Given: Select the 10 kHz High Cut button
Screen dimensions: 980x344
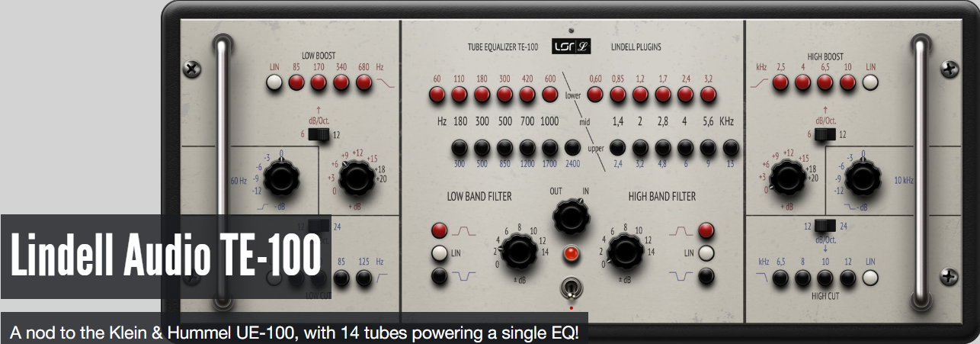Looking at the screenshot, I should (x=825, y=279).
